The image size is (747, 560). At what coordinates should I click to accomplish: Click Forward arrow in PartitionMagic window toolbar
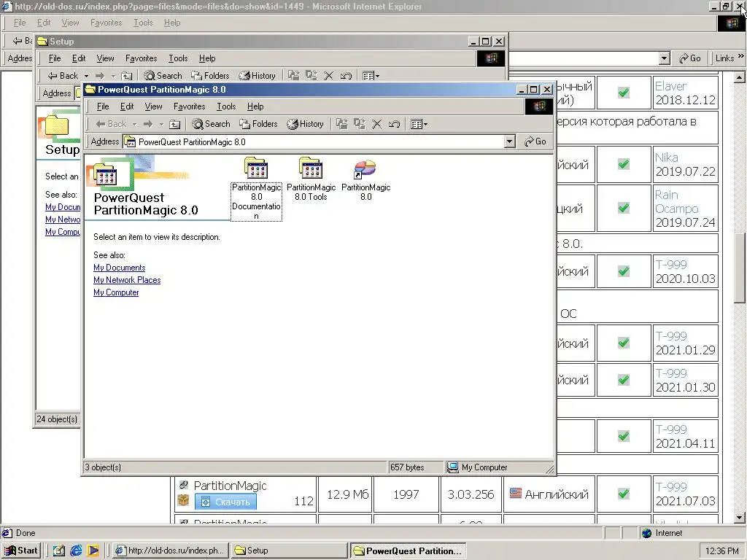click(148, 124)
